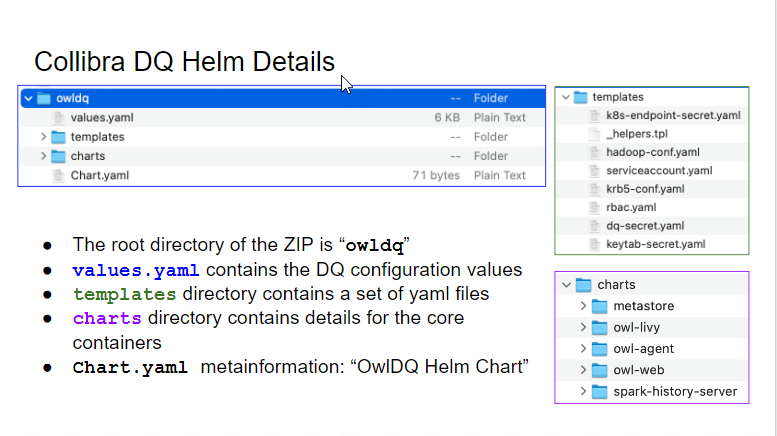Select keytab-secret.yaml file row
The width and height of the screenshot is (777, 436).
point(655,244)
